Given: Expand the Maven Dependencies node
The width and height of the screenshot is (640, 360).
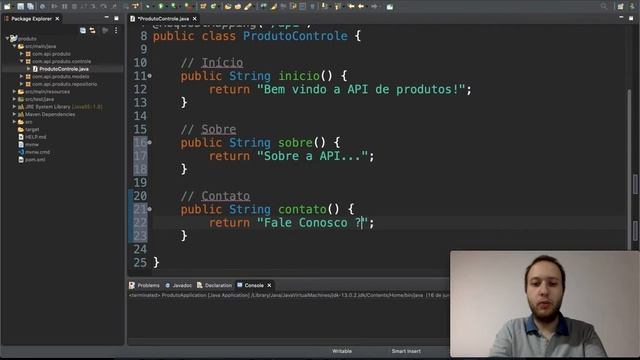Looking at the screenshot, I should (x=14, y=114).
